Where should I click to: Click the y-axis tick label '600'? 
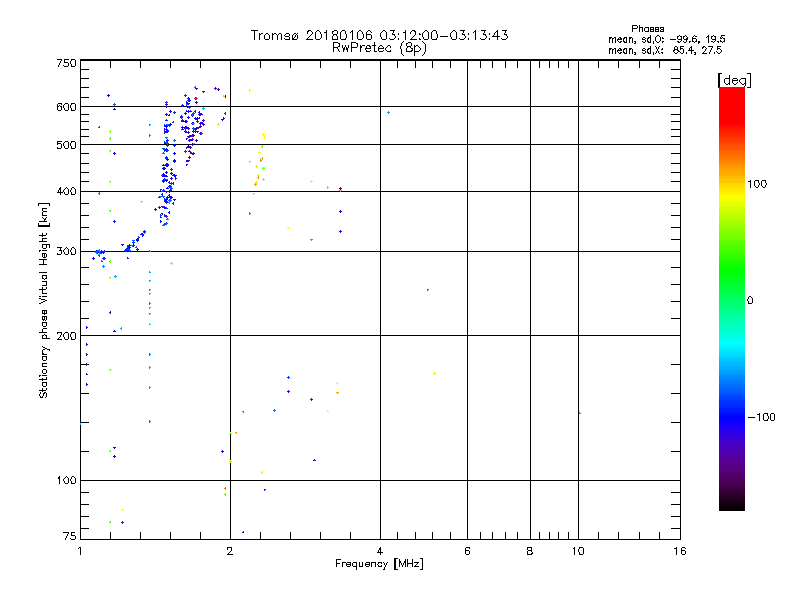66,107
